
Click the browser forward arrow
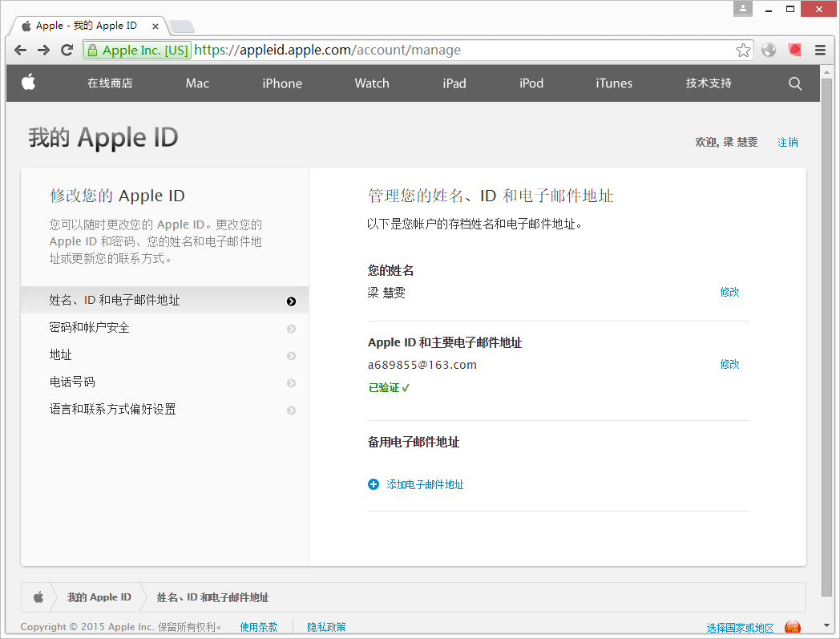(x=44, y=51)
